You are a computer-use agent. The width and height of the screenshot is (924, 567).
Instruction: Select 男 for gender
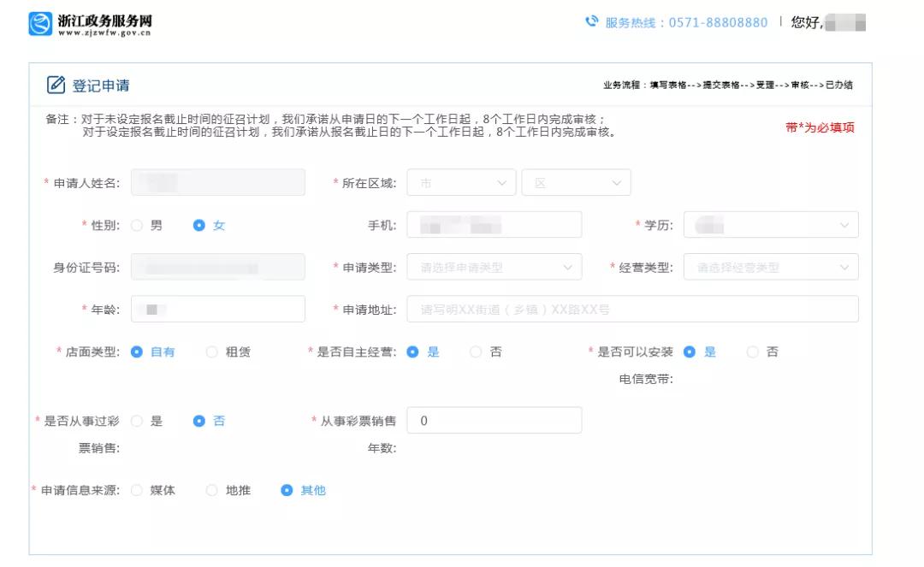point(135,224)
